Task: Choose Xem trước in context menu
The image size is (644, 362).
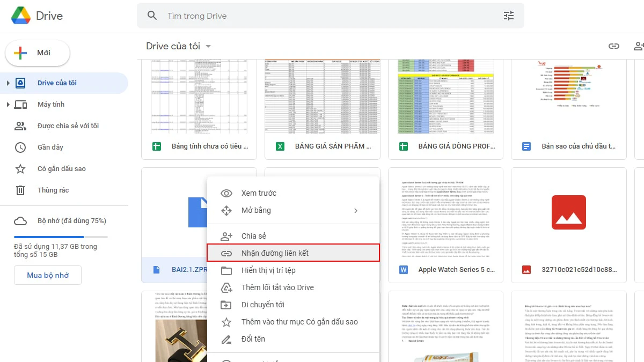Action: tap(293, 193)
